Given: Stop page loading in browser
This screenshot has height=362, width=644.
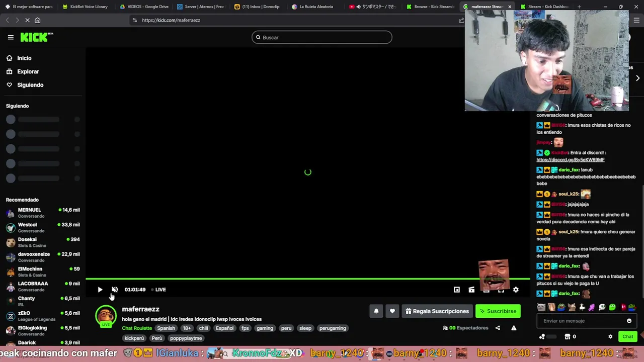Looking at the screenshot, I should pyautogui.click(x=27, y=20).
